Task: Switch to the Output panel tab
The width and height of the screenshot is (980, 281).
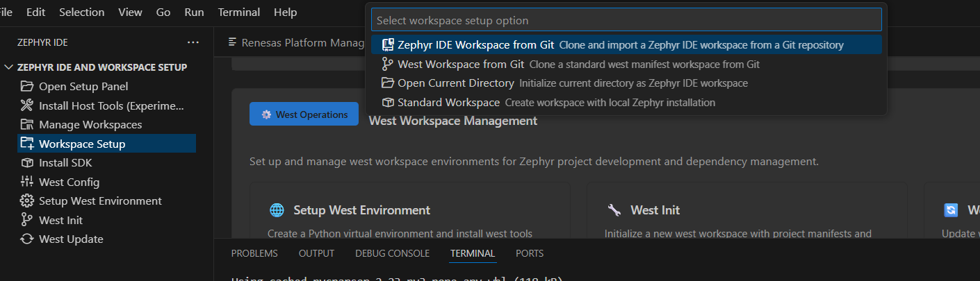Action: (x=316, y=253)
